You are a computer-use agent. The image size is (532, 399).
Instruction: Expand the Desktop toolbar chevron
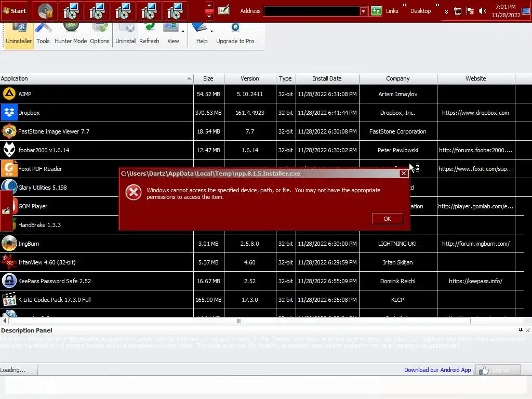[437, 5]
